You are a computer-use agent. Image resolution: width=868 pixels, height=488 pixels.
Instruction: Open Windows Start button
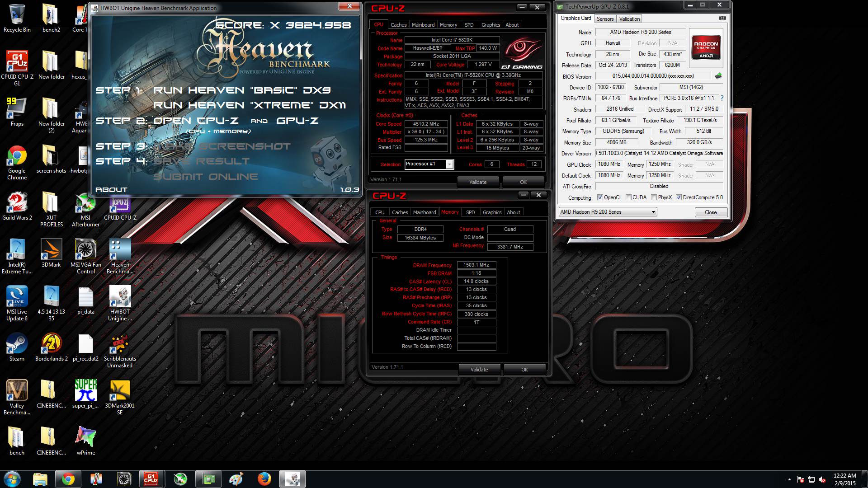point(12,479)
